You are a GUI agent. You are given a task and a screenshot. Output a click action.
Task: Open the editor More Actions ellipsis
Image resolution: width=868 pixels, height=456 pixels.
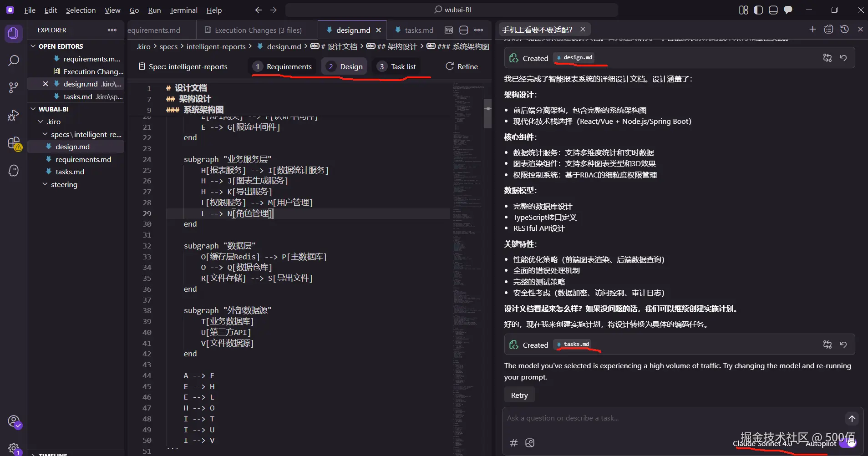pyautogui.click(x=478, y=30)
